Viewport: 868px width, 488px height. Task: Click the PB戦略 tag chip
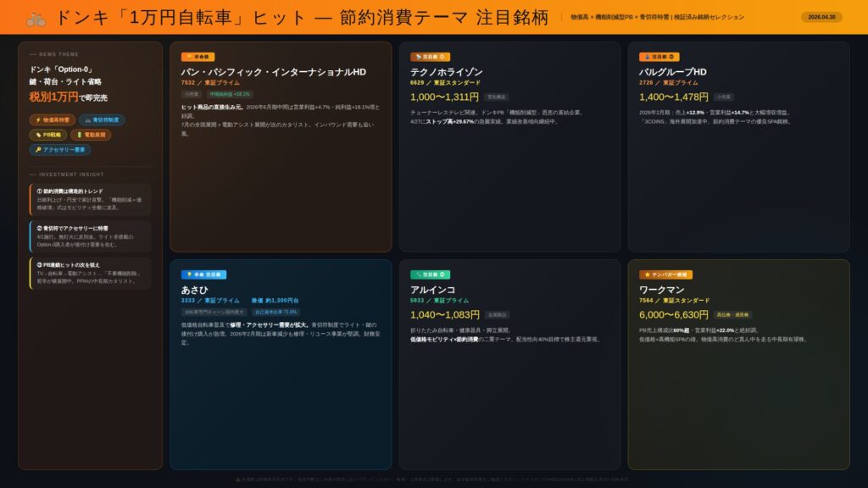click(x=47, y=135)
